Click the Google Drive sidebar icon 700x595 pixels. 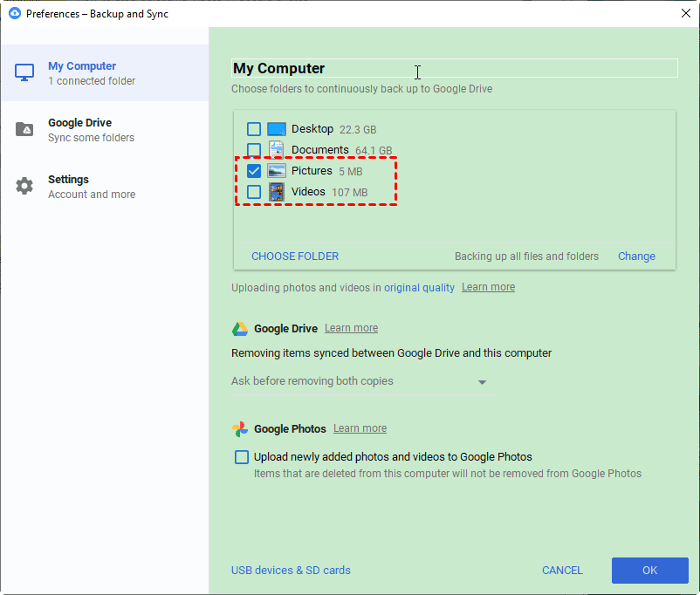click(24, 129)
